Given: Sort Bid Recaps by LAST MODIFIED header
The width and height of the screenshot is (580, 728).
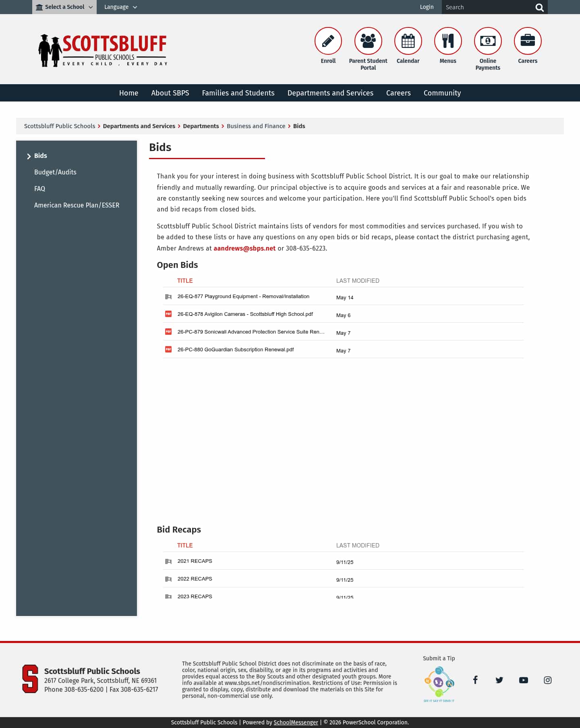Looking at the screenshot, I should click(358, 545).
